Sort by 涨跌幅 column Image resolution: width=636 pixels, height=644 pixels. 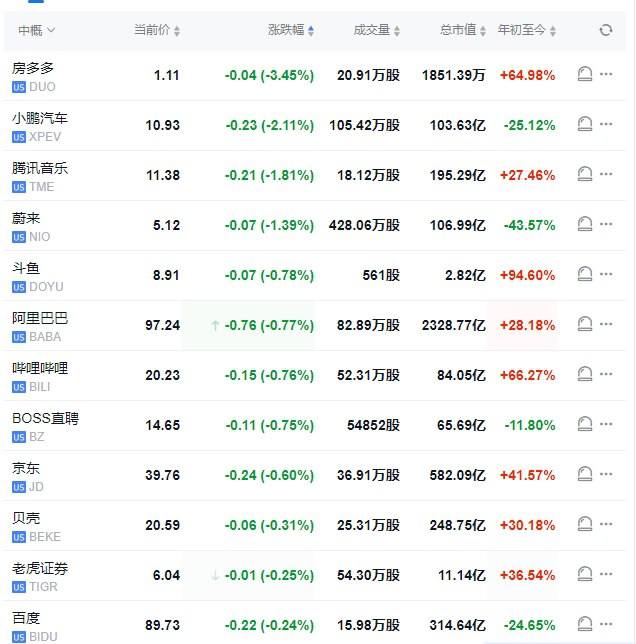click(291, 30)
